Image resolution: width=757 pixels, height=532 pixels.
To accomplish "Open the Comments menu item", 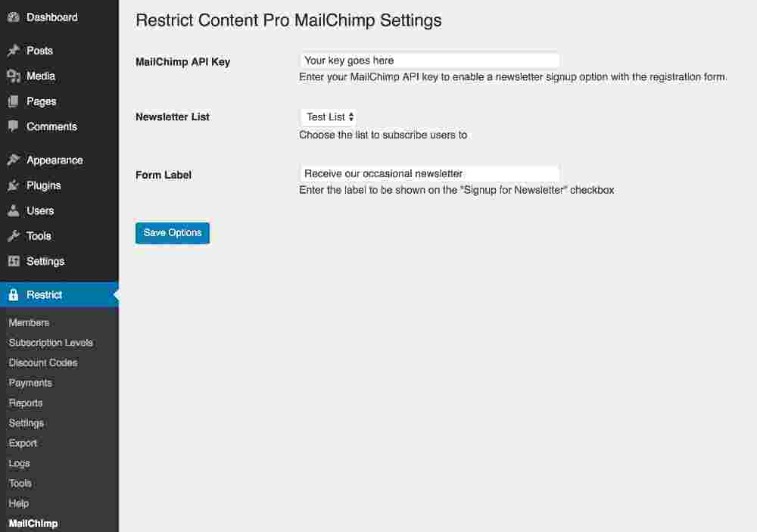I will (59, 126).
